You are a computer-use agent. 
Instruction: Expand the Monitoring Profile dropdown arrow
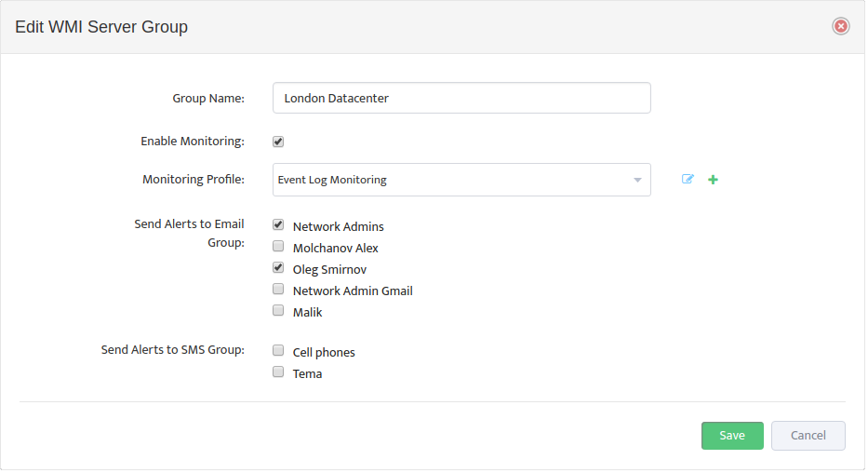click(637, 180)
